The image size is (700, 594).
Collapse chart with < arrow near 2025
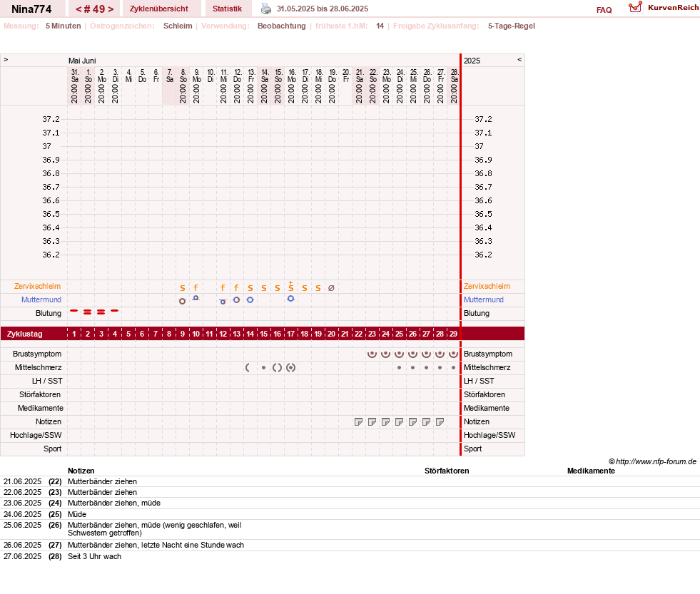(519, 59)
